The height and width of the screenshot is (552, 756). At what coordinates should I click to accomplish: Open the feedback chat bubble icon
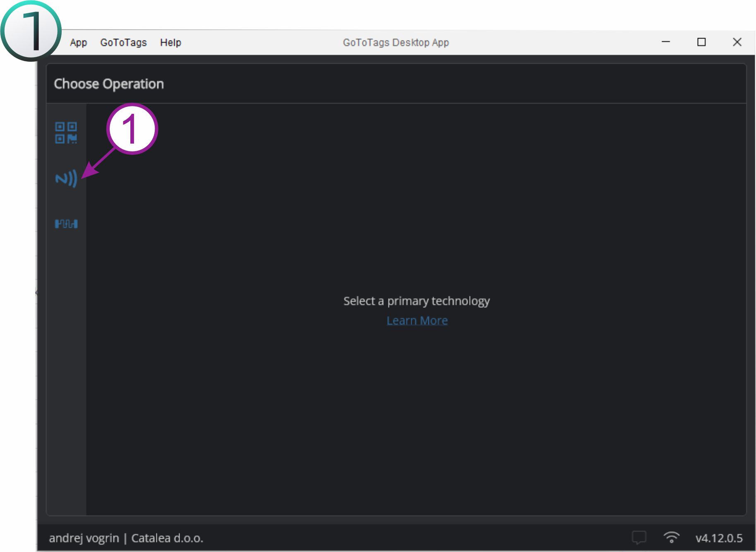click(x=639, y=538)
